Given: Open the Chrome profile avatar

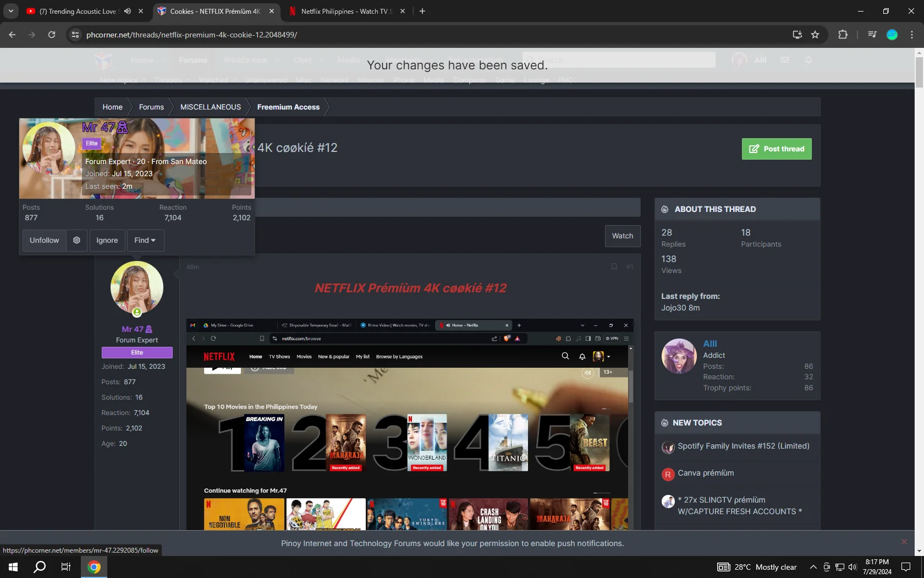Looking at the screenshot, I should pos(892,35).
